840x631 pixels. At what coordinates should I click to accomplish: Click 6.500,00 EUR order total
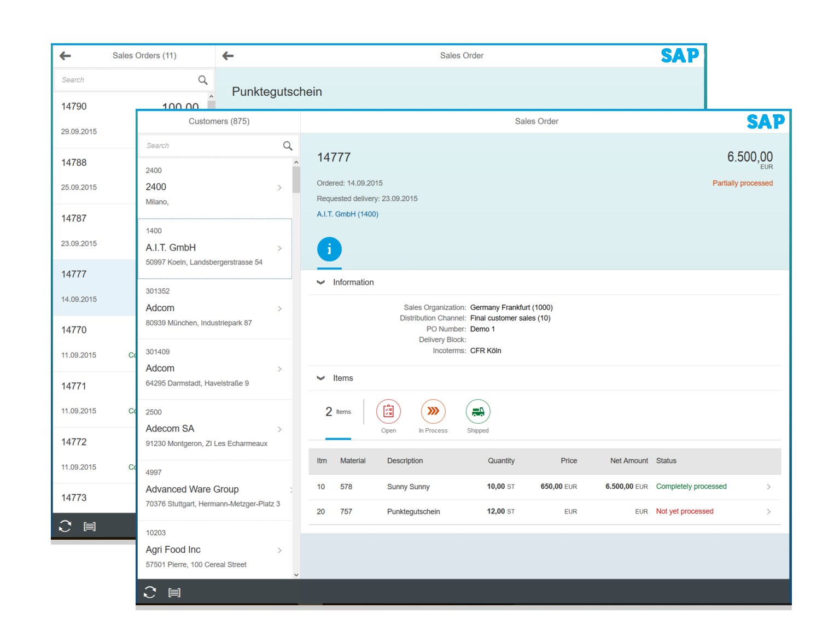click(750, 160)
